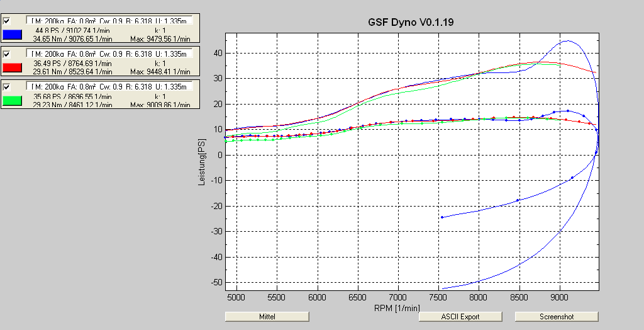Click the blue curve color swatch
The height and width of the screenshot is (330, 644).
coord(13,35)
